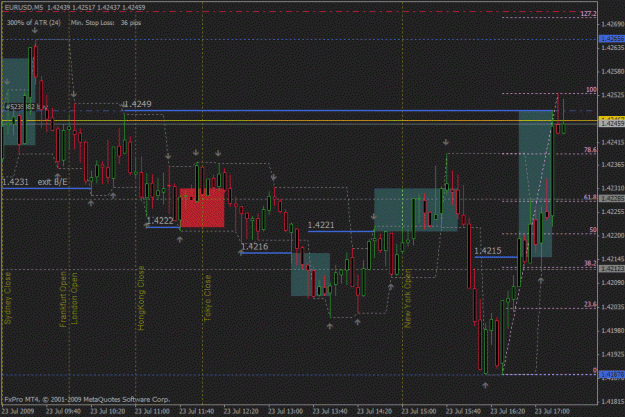Click the 127.2 Fibonacci level label

(588, 14)
